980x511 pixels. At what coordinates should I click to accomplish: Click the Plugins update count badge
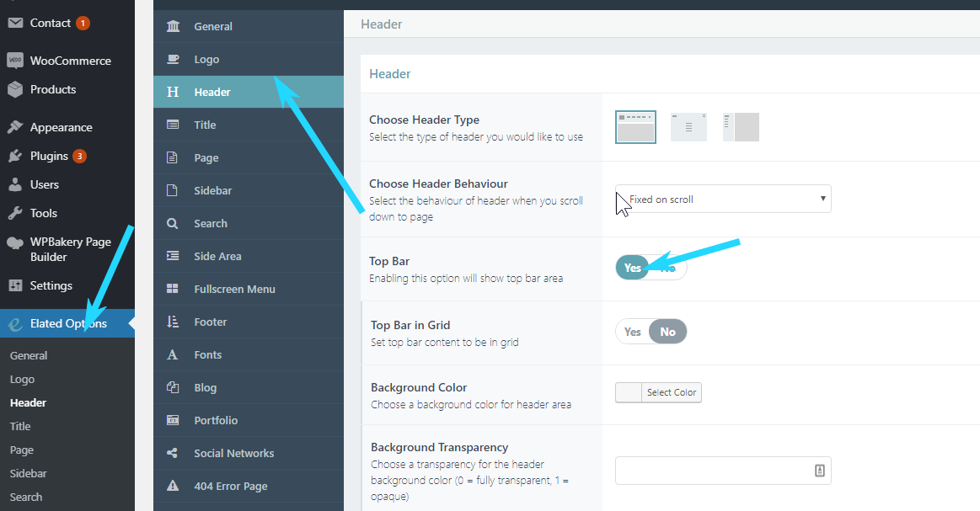pos(79,157)
